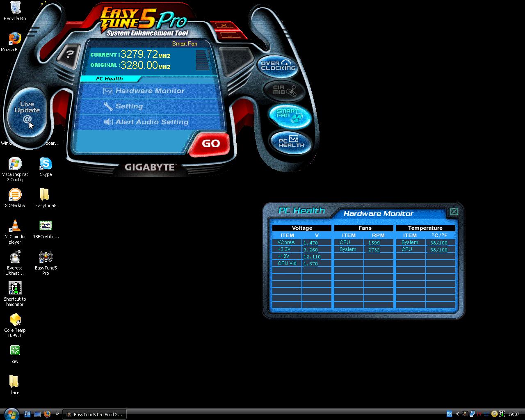Click the 3.260 voltage value

click(x=310, y=250)
